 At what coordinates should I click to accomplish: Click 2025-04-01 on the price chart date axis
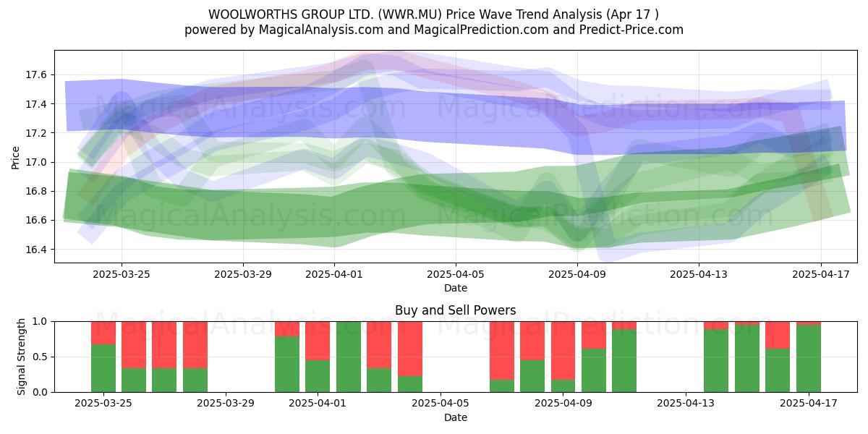click(x=334, y=274)
